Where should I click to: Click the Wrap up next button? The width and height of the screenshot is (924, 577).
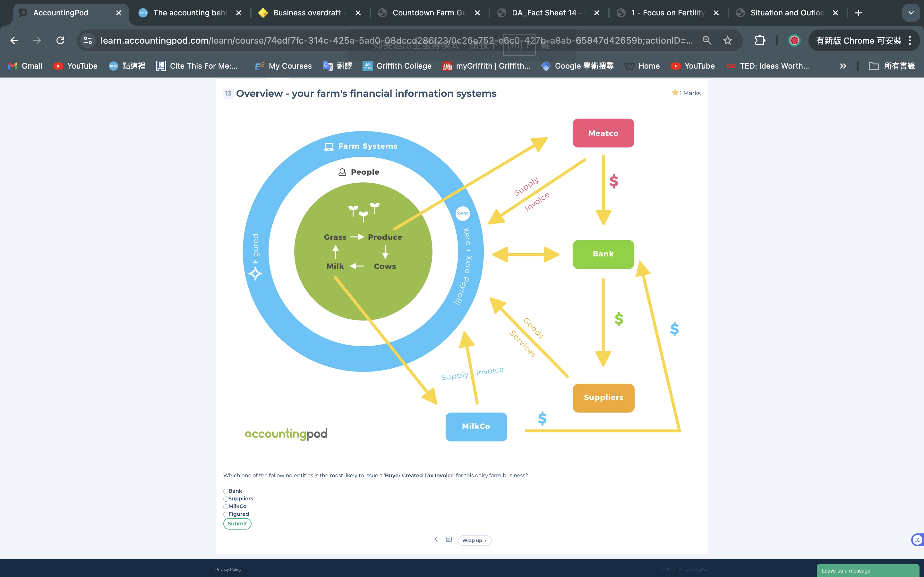pos(474,540)
